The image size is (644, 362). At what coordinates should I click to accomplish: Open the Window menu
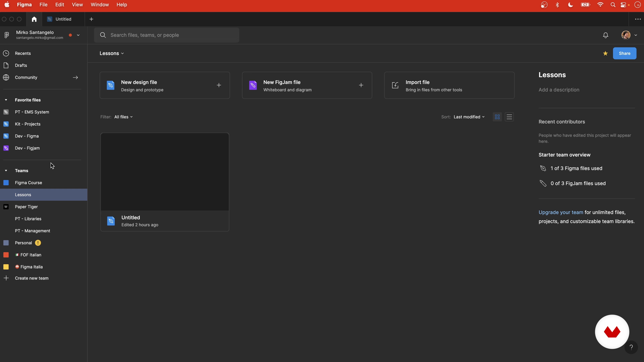click(99, 5)
